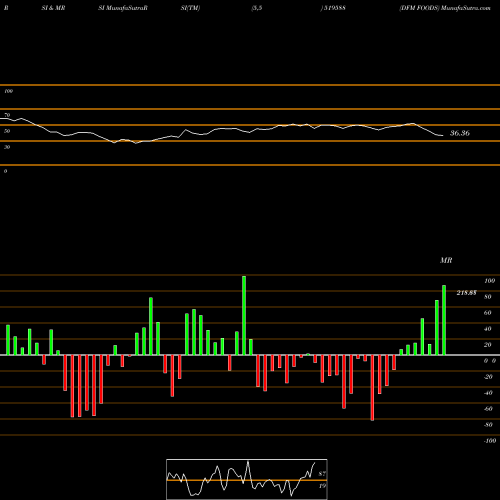This screenshot has width=500, height=500.
Task: Click the MR panel title
Action: 446,260
